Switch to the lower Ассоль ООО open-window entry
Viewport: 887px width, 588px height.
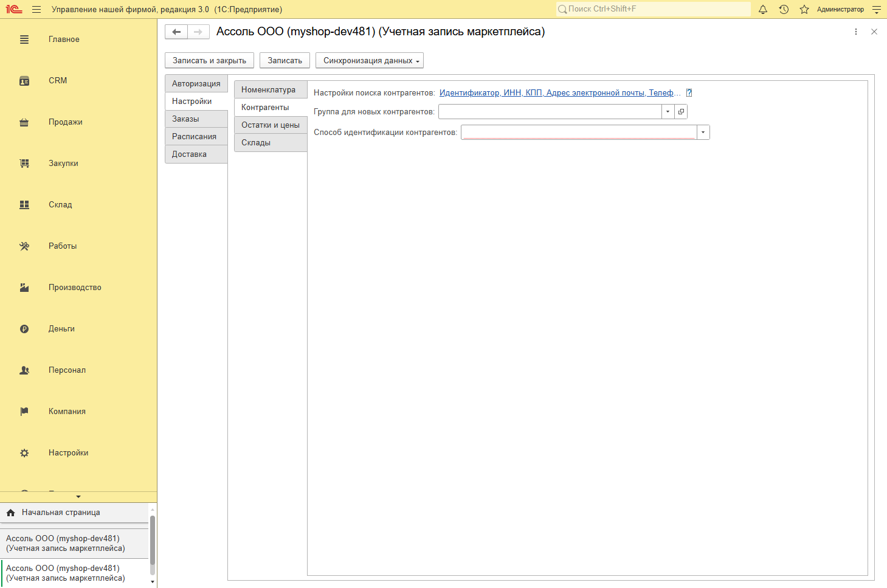pos(74,573)
